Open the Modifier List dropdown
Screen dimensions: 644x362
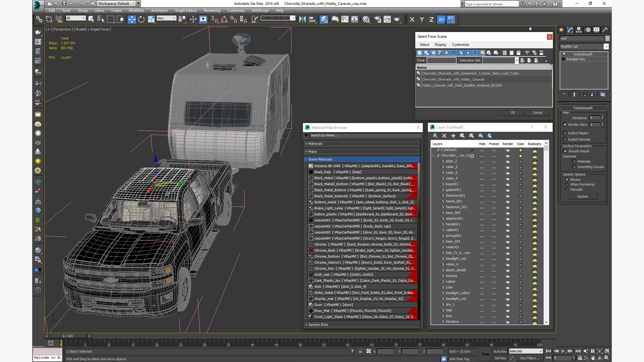click(x=584, y=47)
